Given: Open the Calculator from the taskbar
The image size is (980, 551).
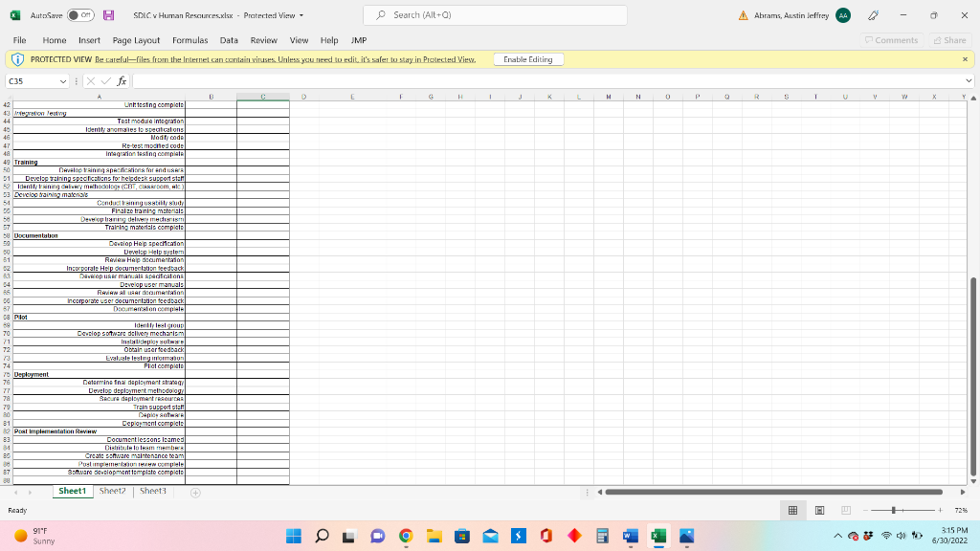Looking at the screenshot, I should tap(601, 537).
